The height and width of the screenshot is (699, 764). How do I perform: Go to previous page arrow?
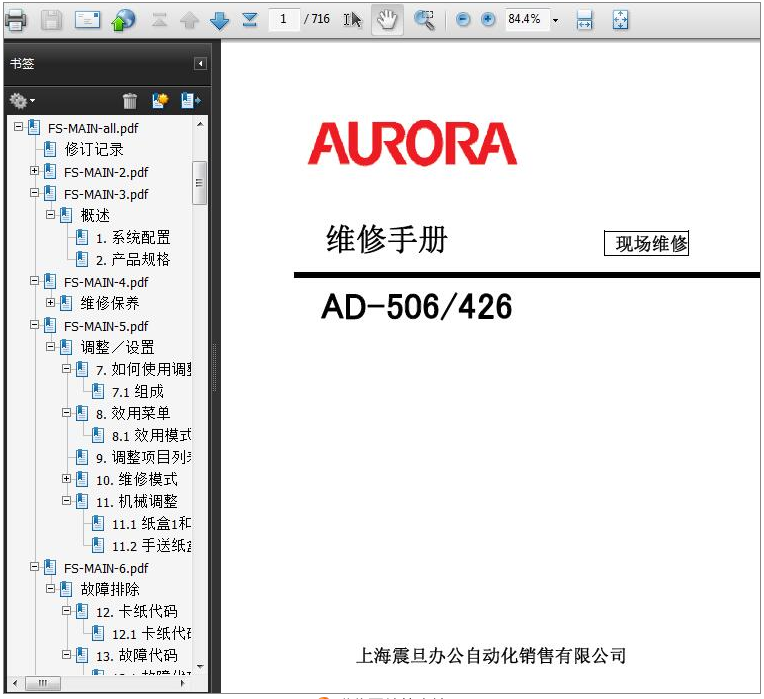[x=189, y=20]
